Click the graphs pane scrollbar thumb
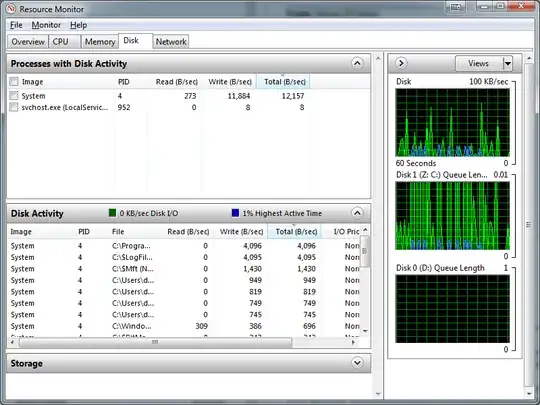Screen dimensions: 540x405 [529, 225]
